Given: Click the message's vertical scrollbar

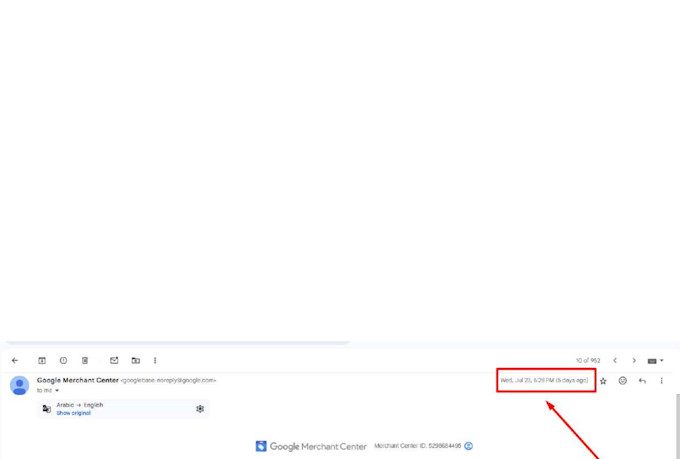Looking at the screenshot, I should pos(677,426).
